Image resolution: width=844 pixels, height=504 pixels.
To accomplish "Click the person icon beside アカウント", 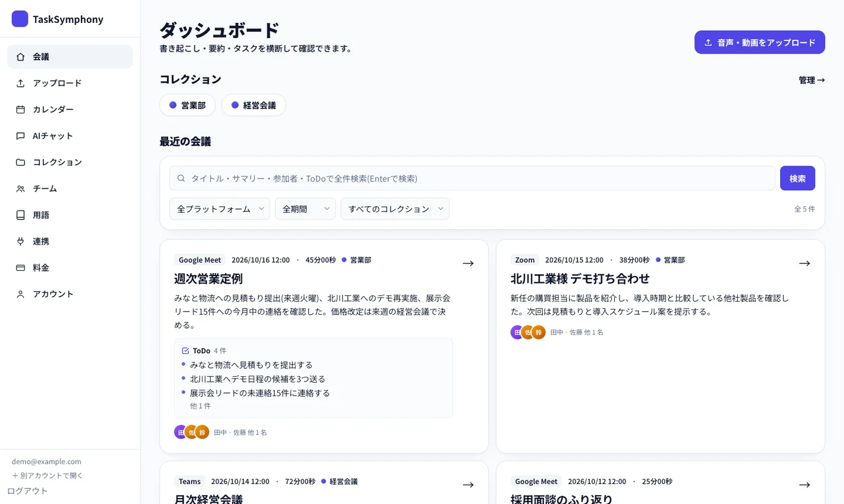I will tap(20, 294).
